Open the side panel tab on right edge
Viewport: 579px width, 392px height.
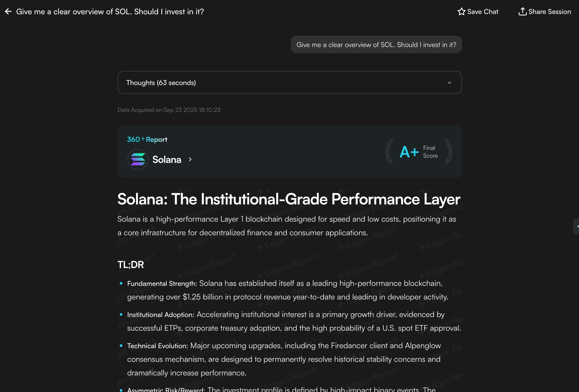click(576, 226)
